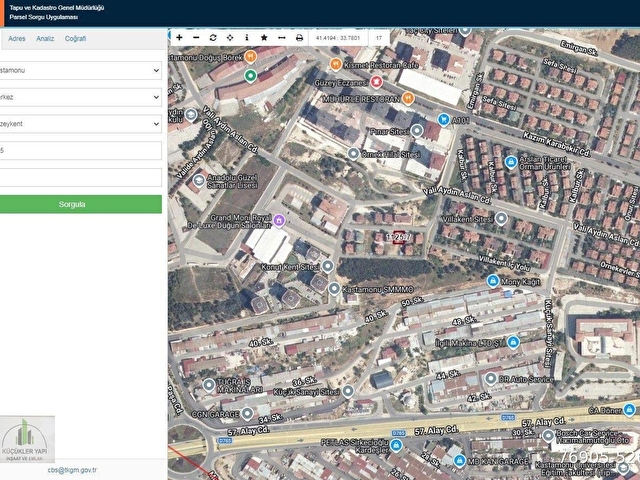Switch to the Adres tab
640x480 pixels.
[17, 38]
